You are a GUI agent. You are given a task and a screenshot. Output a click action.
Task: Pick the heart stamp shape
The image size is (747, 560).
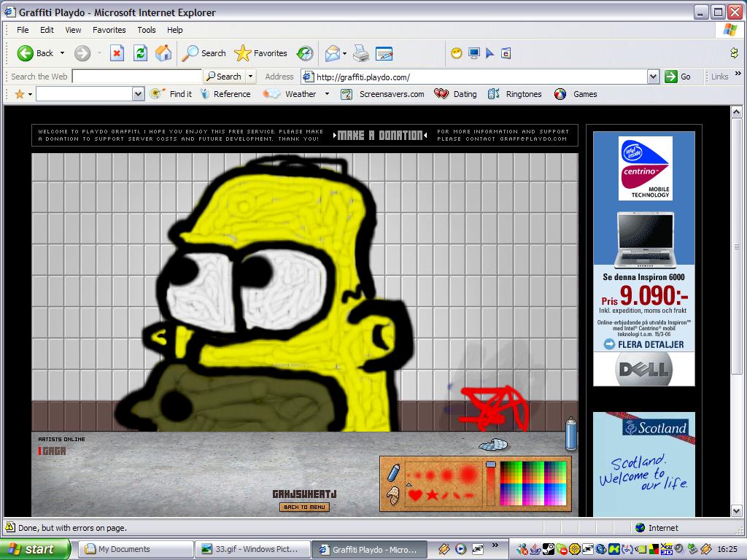[x=415, y=495]
